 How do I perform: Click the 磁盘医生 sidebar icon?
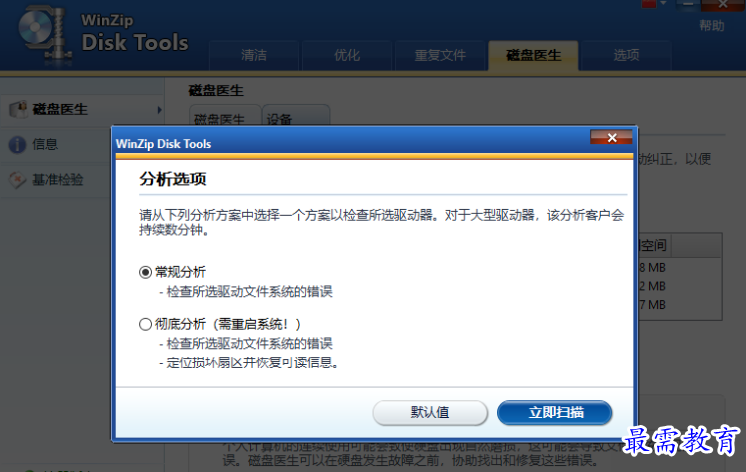click(x=19, y=109)
